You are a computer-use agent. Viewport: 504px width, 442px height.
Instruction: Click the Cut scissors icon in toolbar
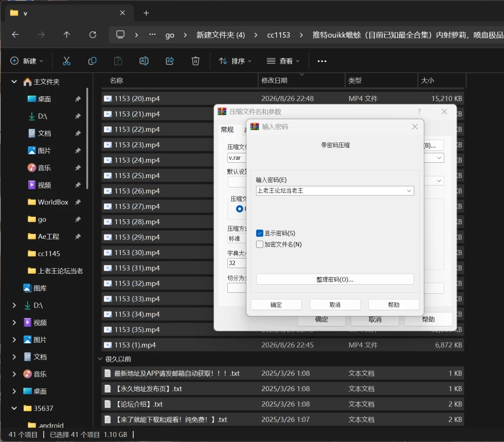pyautogui.click(x=67, y=61)
